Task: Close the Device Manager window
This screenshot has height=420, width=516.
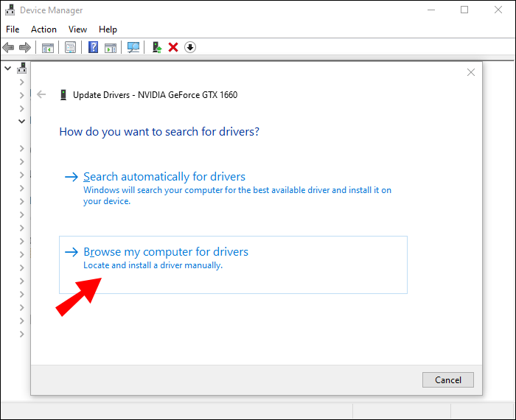Action: tap(498, 10)
